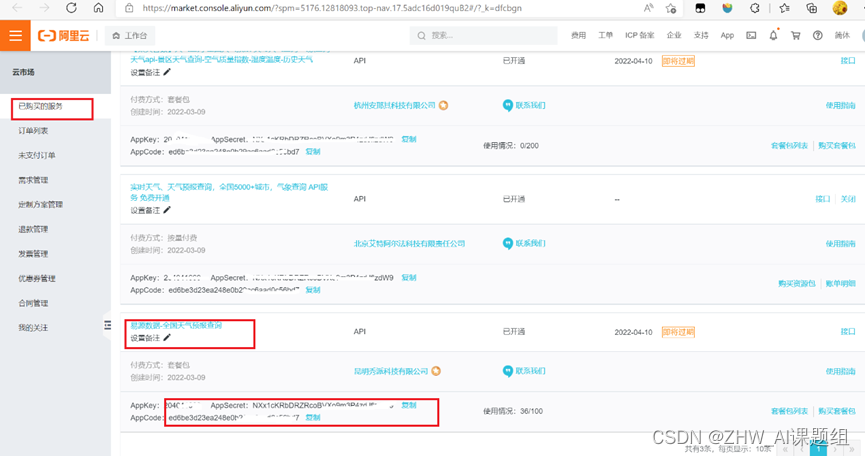Open 使用指南 for the 昆明秀派 row
865x456 pixels.
click(841, 371)
